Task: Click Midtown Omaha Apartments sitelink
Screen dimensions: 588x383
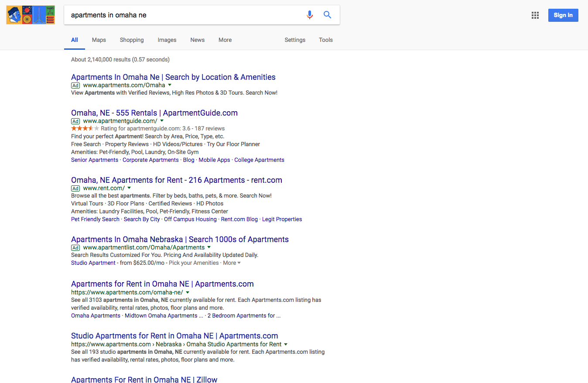Action: [164, 316]
